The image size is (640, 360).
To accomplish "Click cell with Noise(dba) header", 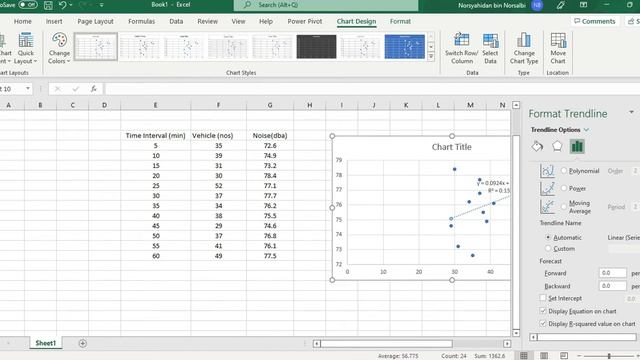I will click(270, 136).
